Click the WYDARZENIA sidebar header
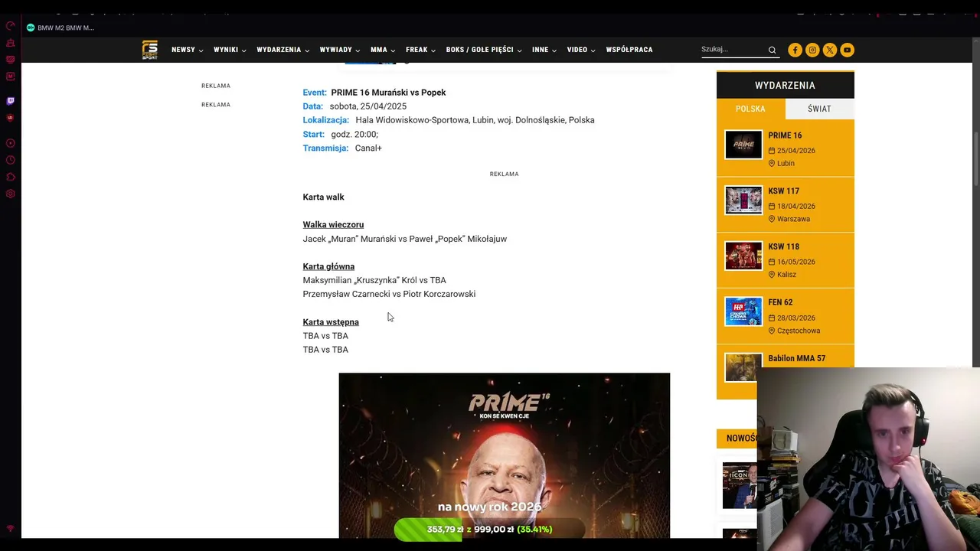This screenshot has width=980, height=551. coord(786,85)
